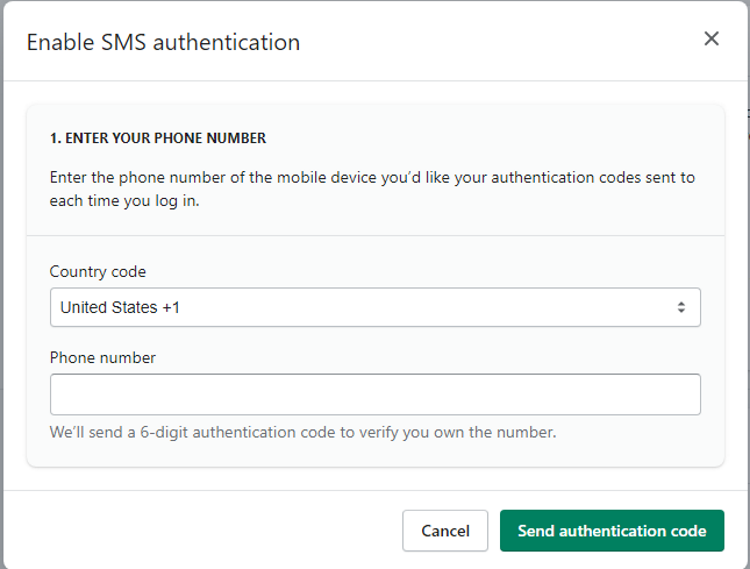Open the Country code dropdown
750x569 pixels.
[x=375, y=308]
